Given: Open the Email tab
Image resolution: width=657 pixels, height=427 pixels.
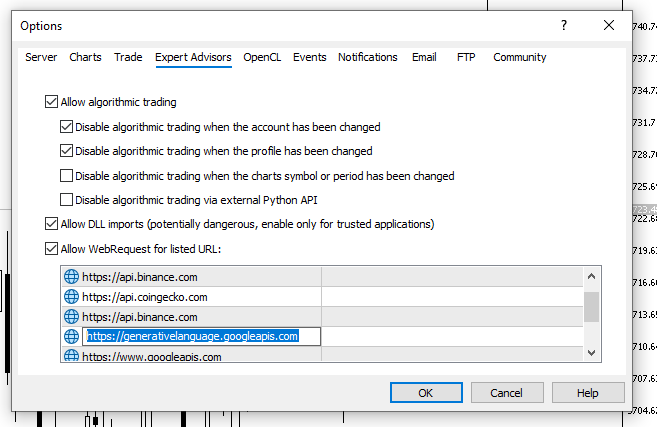Looking at the screenshot, I should pyautogui.click(x=424, y=57).
